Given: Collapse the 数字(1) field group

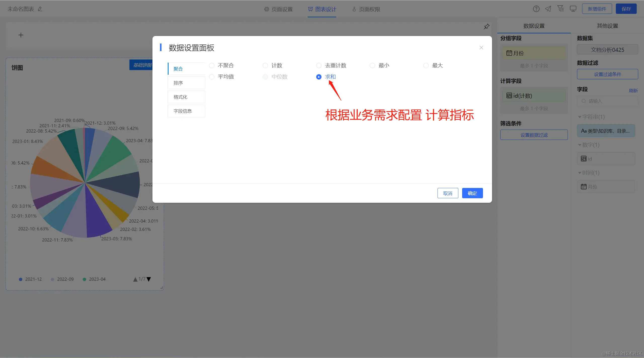Looking at the screenshot, I should coord(580,145).
